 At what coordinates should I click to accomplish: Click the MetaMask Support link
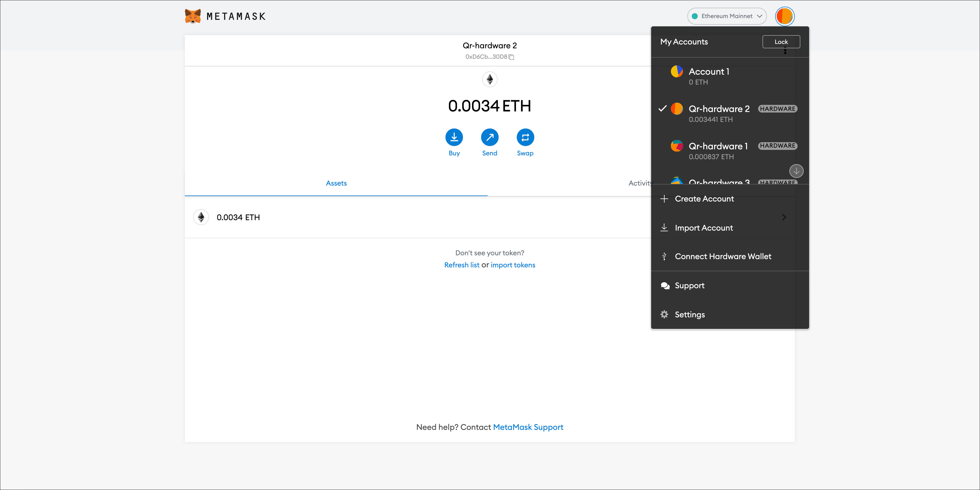point(528,427)
